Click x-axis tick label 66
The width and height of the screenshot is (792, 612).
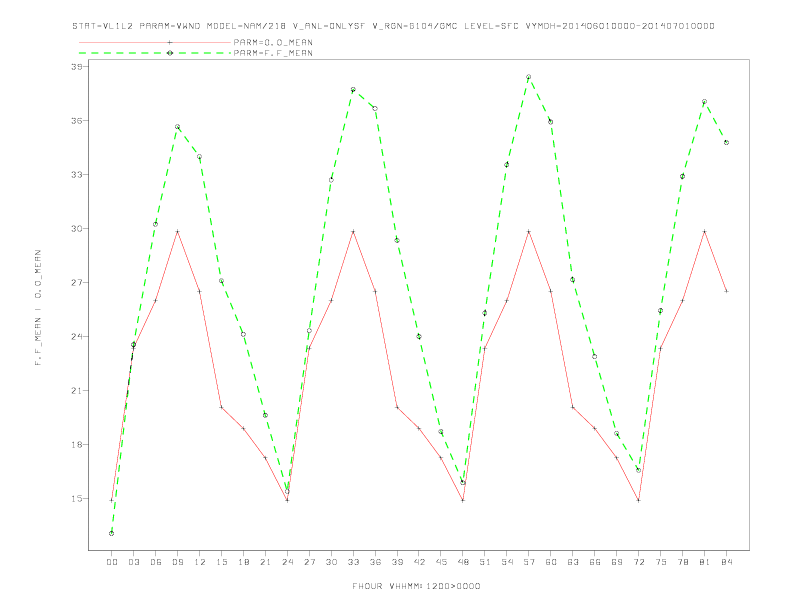point(595,562)
